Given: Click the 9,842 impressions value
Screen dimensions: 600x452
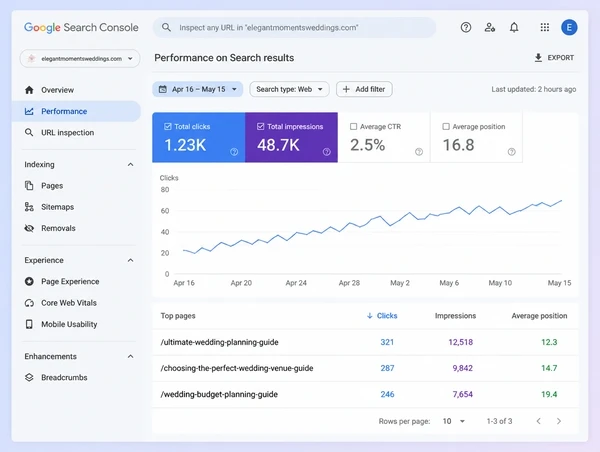Looking at the screenshot, I should click(x=463, y=368).
